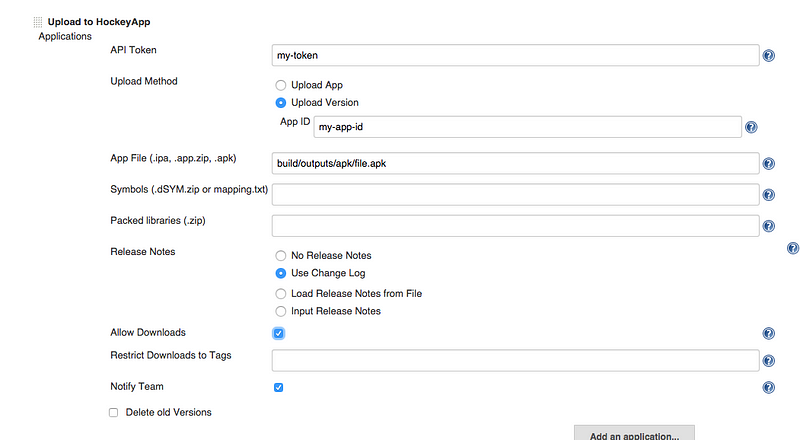Focus the App File path field
Viewport: 800px width, 440px height.
click(x=515, y=163)
